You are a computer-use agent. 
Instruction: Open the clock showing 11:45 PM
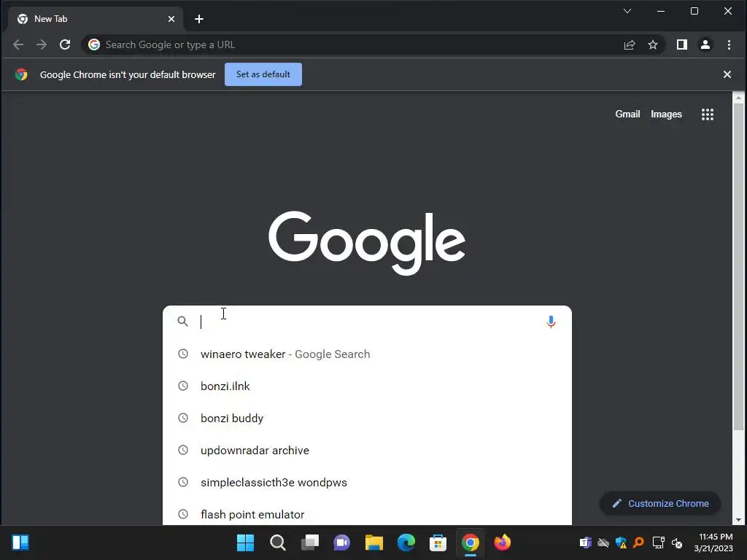(x=713, y=542)
